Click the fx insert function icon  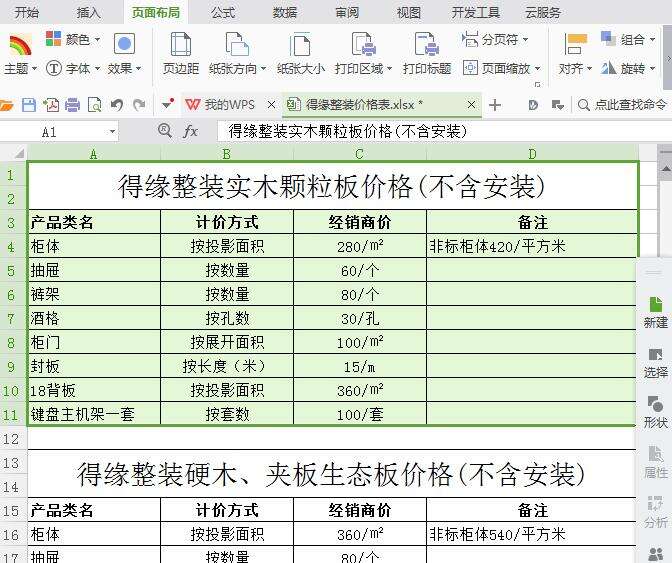click(x=190, y=131)
